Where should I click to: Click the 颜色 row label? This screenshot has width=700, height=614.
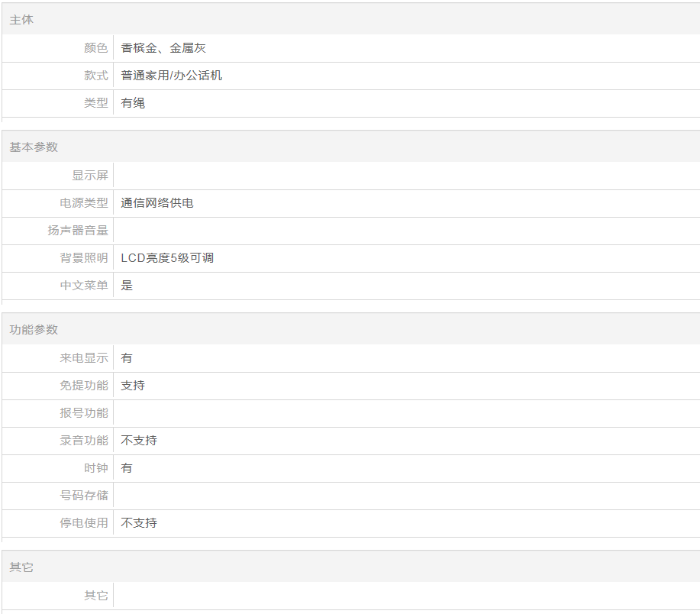coord(95,48)
